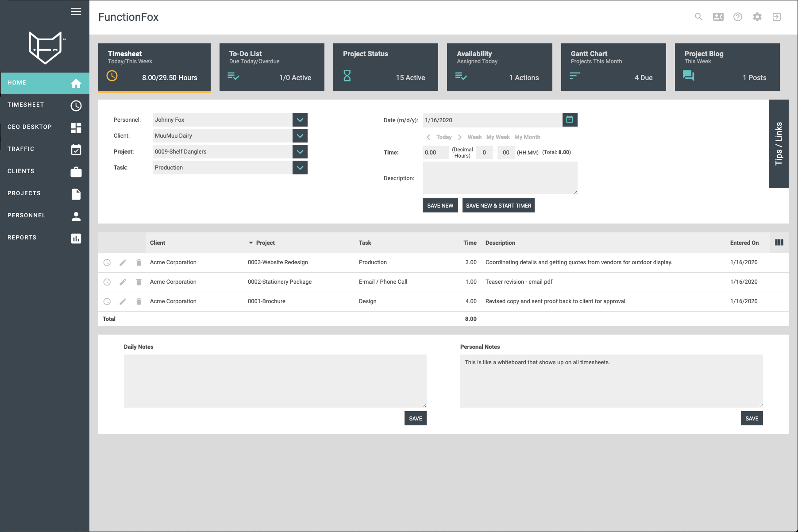Click the logout exit icon
The width and height of the screenshot is (798, 532).
(777, 17)
